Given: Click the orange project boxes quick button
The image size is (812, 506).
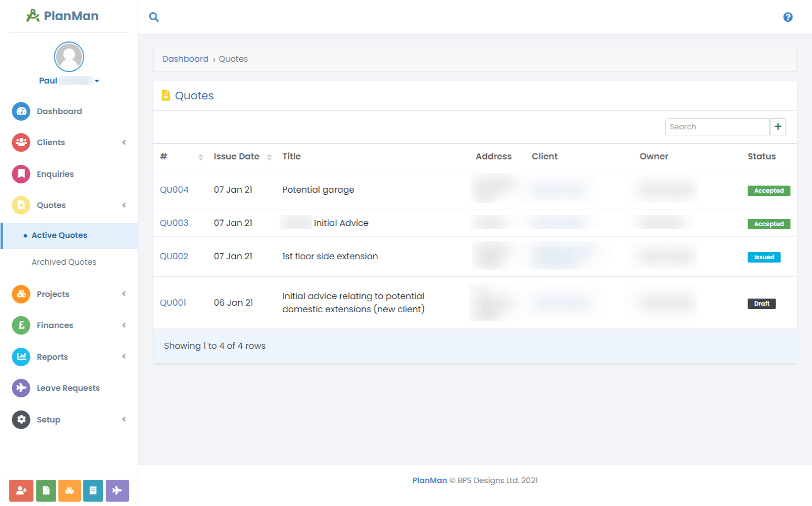Looking at the screenshot, I should (x=69, y=490).
